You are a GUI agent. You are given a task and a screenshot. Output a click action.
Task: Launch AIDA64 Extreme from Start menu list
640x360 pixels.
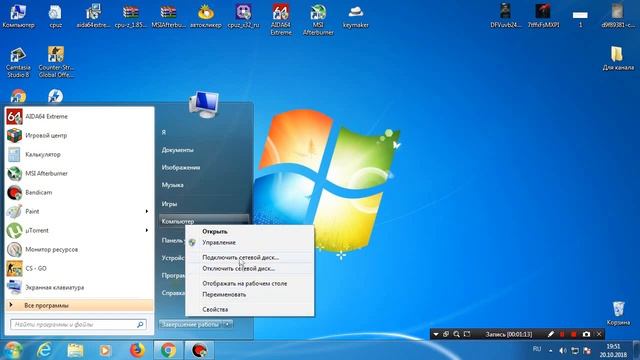[x=80, y=117]
